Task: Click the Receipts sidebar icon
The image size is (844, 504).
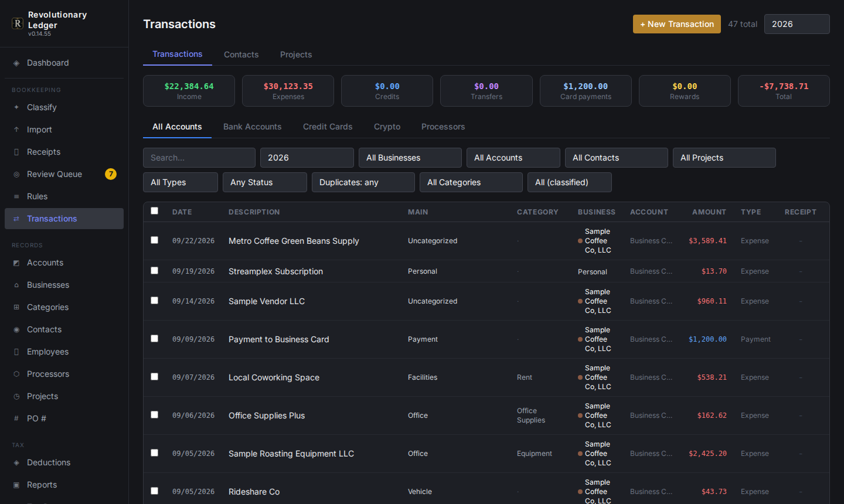Action: [16, 152]
